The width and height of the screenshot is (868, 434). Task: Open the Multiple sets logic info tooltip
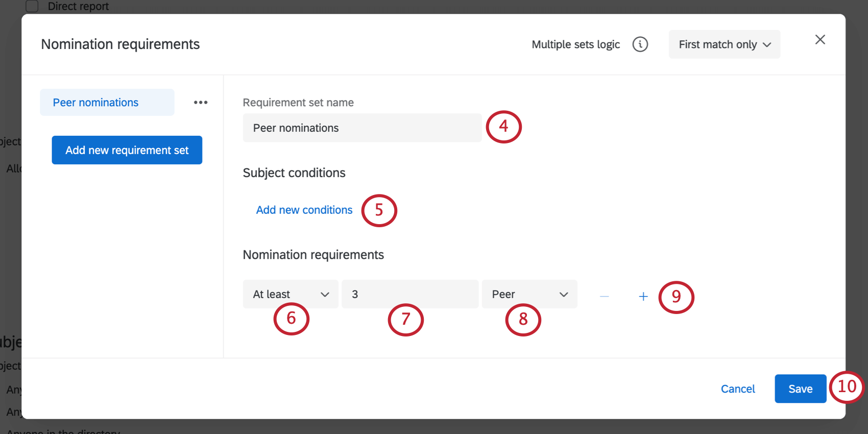click(641, 44)
